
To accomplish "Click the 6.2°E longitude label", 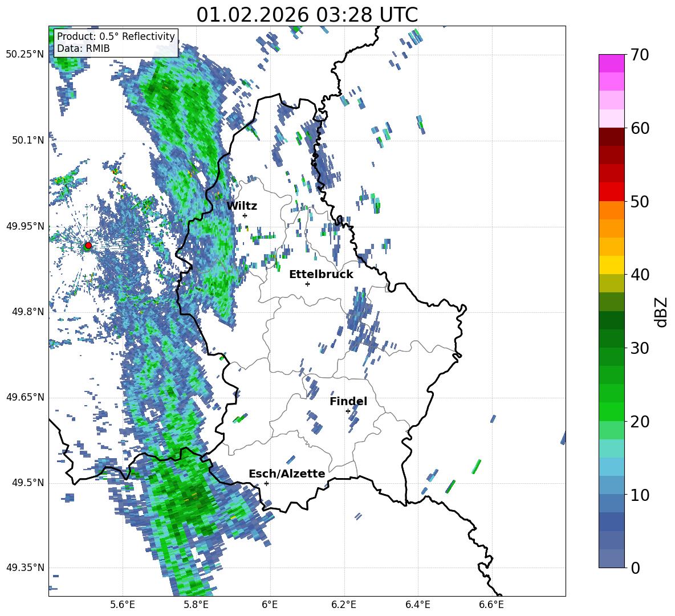I will [x=344, y=605].
